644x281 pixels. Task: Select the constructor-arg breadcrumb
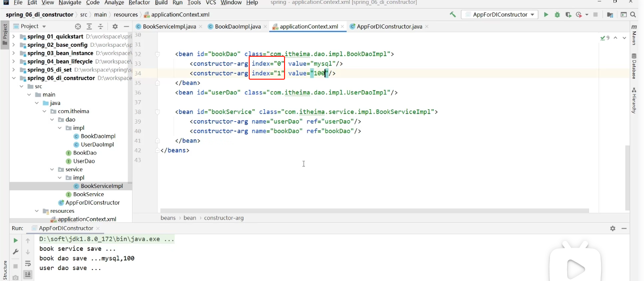pos(224,218)
